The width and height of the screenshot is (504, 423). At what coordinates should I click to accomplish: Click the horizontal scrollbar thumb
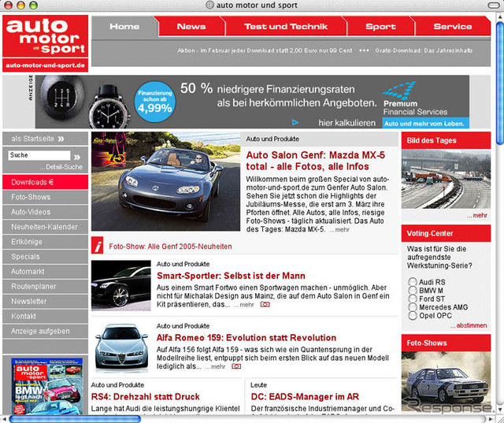tap(75, 419)
